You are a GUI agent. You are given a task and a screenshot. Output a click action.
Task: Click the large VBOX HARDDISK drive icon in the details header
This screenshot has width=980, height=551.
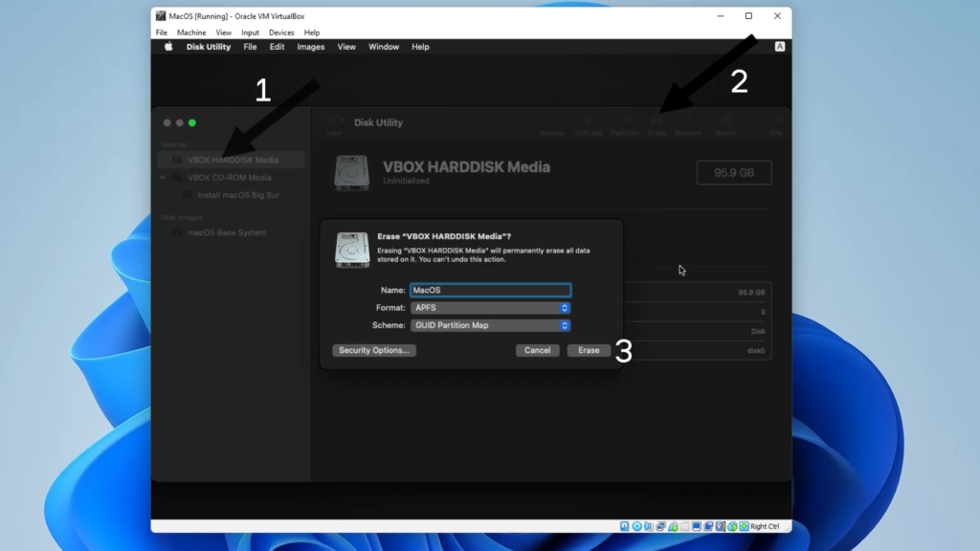tap(352, 173)
